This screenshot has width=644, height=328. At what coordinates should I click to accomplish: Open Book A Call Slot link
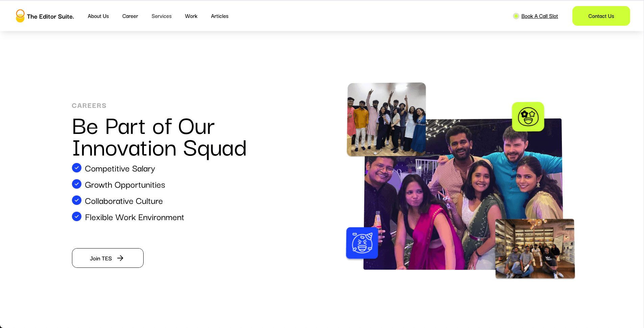click(540, 16)
